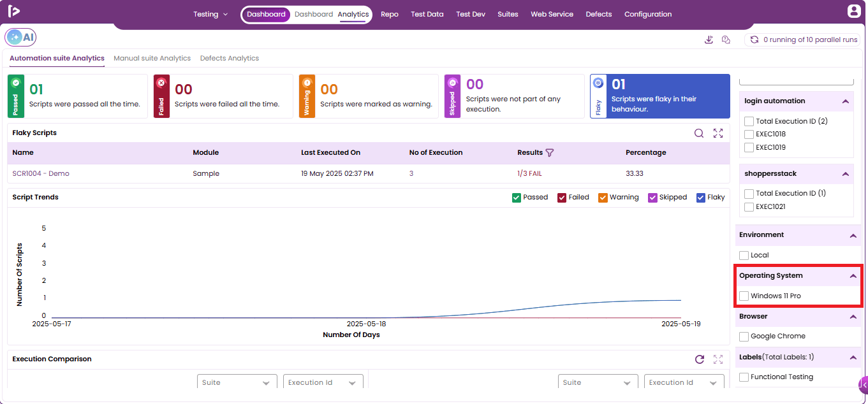Open the SCR1004 - Demo script link
Screen dimensions: 868x404
tap(41, 173)
